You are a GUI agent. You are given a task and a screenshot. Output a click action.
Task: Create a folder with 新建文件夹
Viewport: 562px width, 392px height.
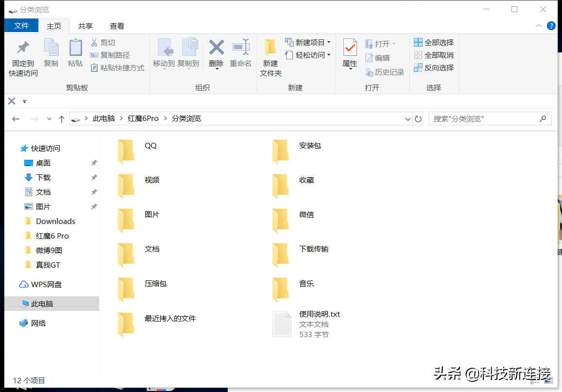(x=271, y=57)
